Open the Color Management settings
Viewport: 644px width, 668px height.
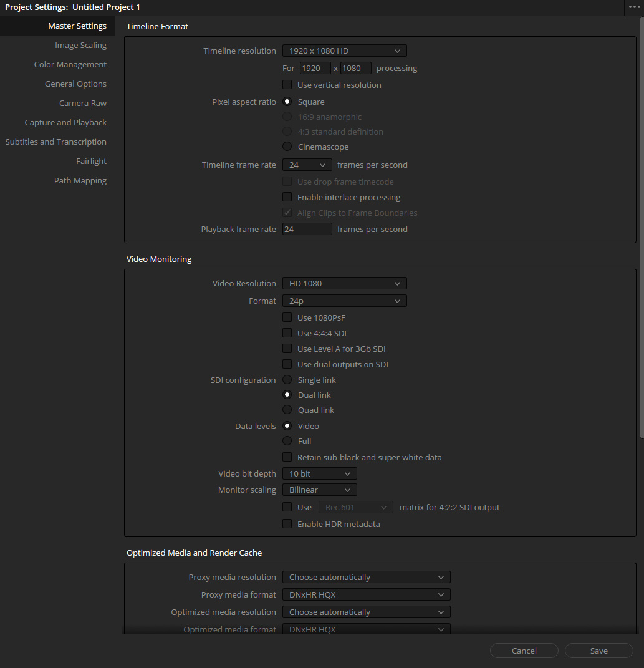[x=70, y=64]
